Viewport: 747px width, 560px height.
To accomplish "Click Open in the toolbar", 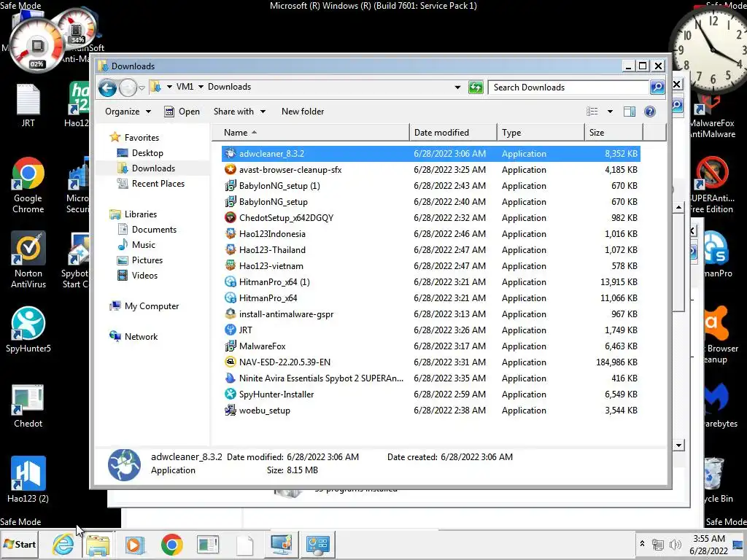I will click(x=182, y=112).
